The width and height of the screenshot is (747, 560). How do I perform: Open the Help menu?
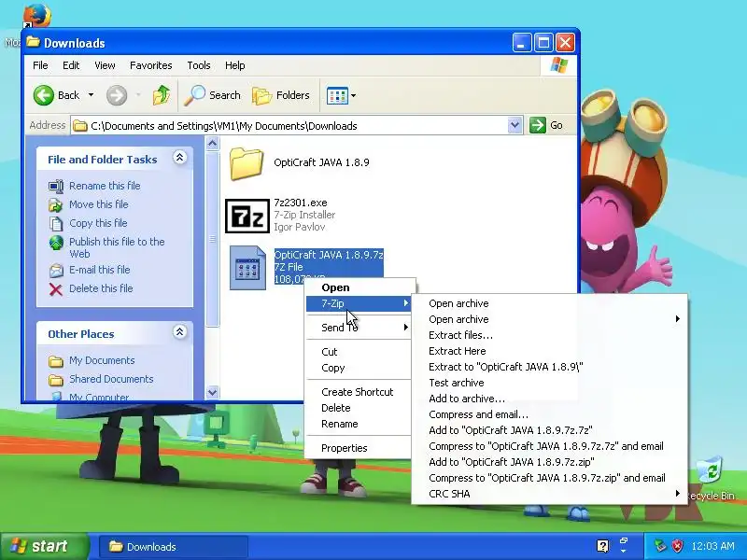point(235,65)
